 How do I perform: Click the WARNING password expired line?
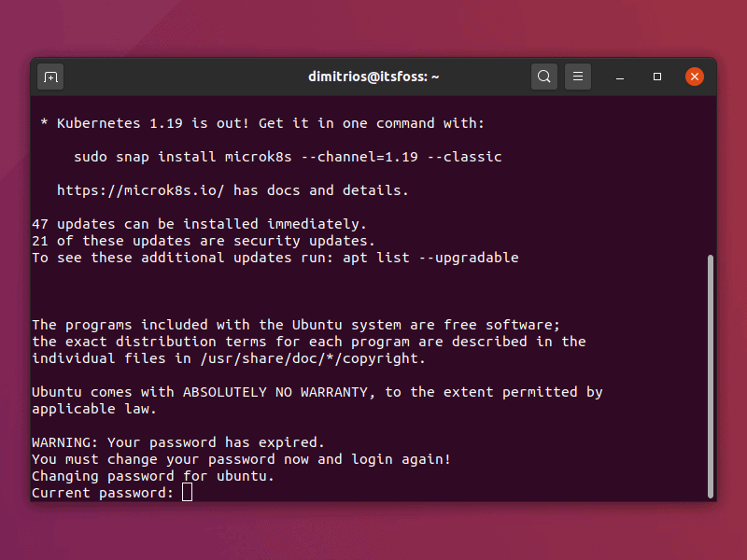(x=177, y=442)
